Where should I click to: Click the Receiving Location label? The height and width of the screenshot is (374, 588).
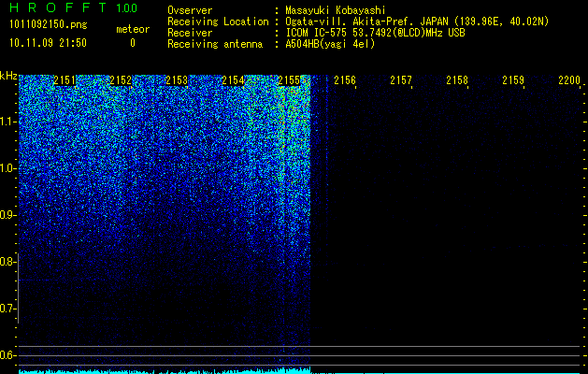click(218, 22)
